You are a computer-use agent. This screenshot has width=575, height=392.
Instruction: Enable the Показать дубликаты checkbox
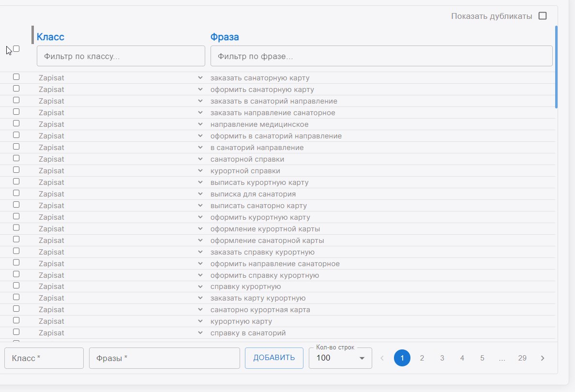coord(543,16)
